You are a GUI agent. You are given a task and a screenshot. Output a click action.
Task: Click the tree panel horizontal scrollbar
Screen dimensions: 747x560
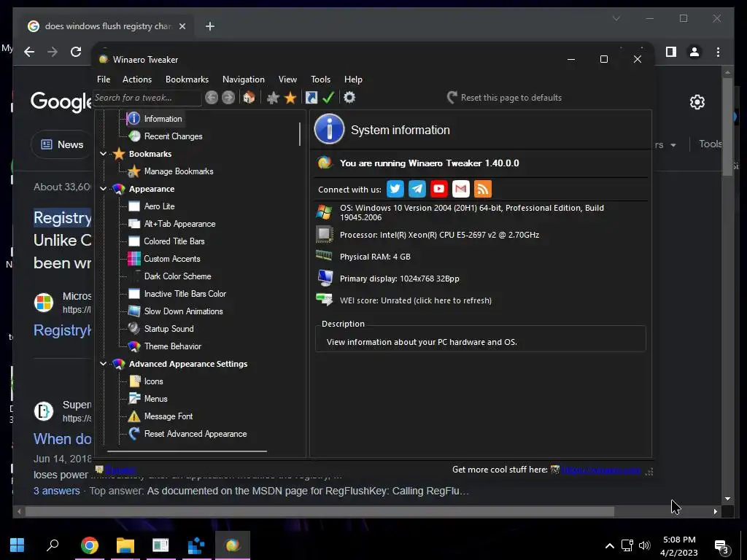click(x=187, y=451)
